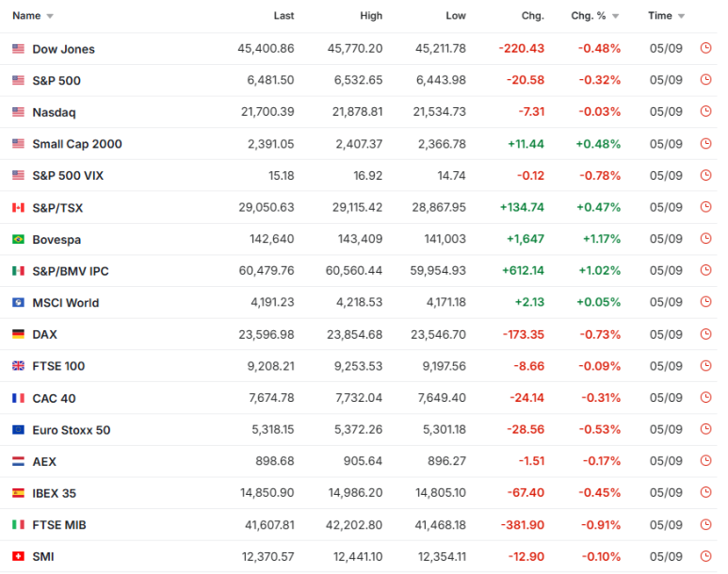Click the clock icon in SMI row
This screenshot has width=728, height=574.
click(705, 556)
